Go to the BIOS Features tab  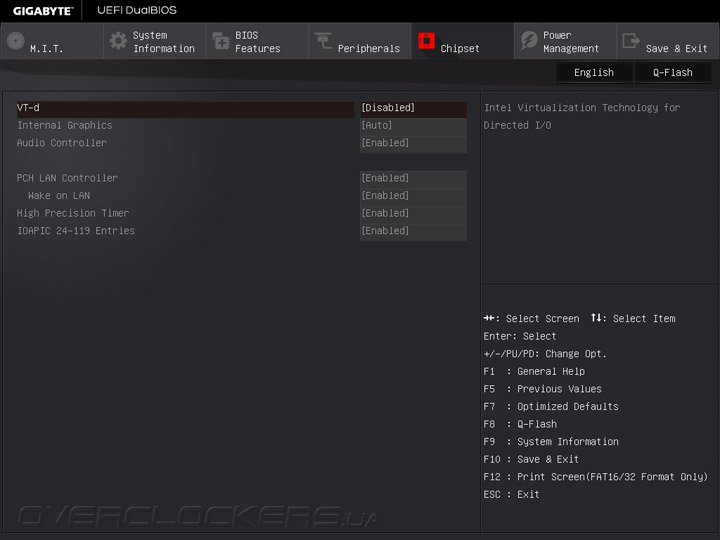pos(257,41)
